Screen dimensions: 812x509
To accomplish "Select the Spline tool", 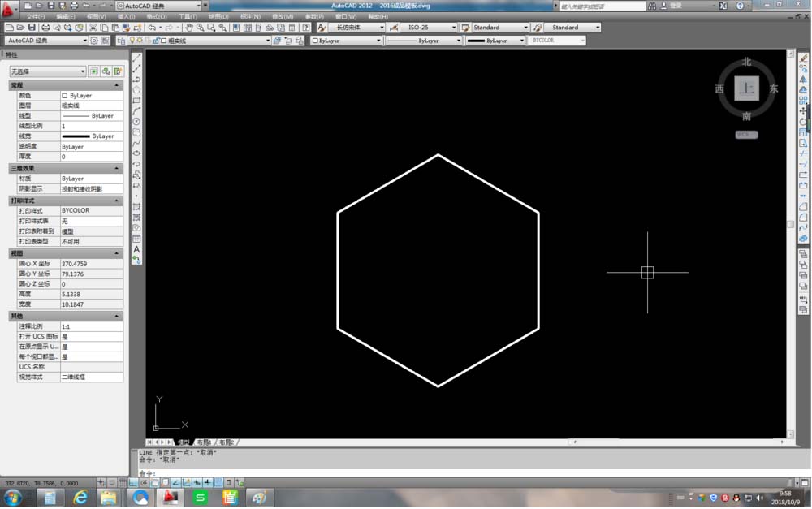I will pos(136,143).
